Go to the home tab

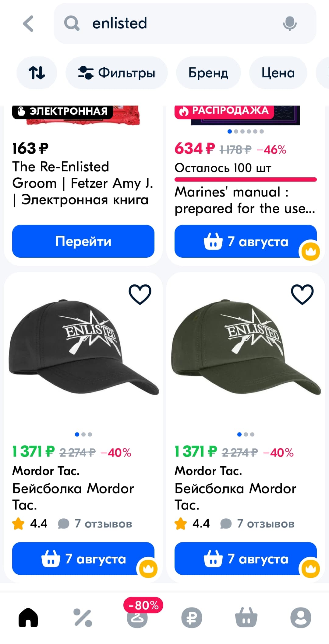click(x=28, y=618)
